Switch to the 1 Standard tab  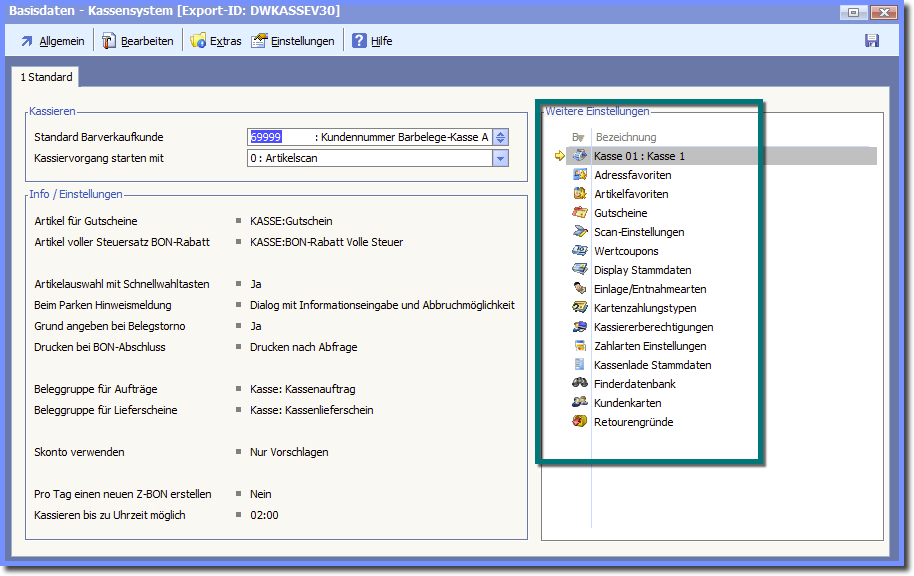[x=46, y=77]
